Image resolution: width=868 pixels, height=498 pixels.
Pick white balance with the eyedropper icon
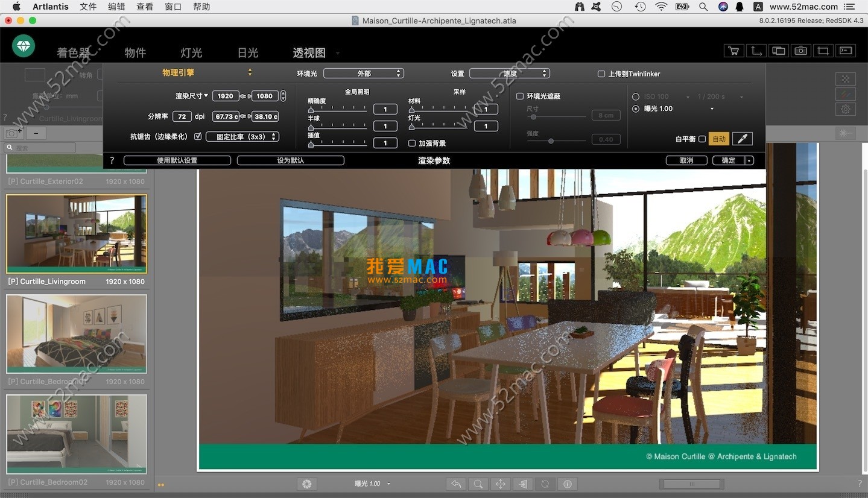[743, 139]
